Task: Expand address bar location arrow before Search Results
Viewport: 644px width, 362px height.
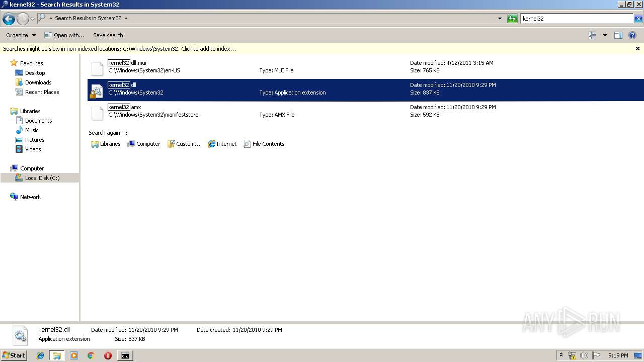Action: (51, 18)
